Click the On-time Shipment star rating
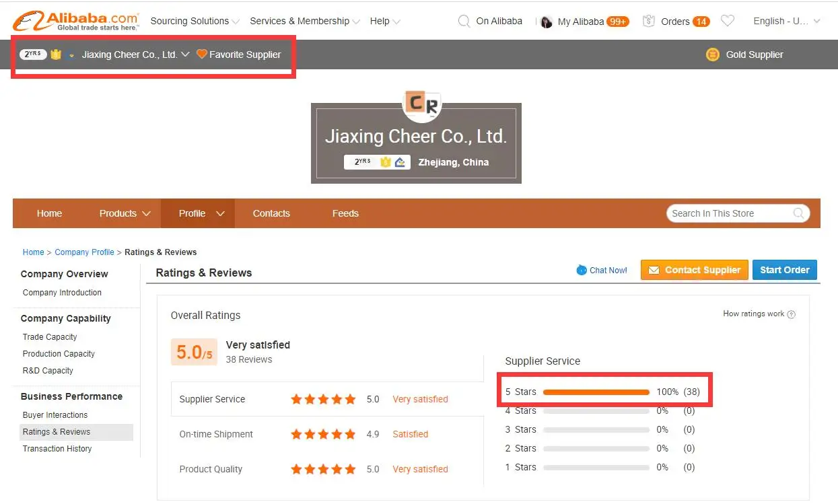This screenshot has width=838, height=504. pos(323,434)
